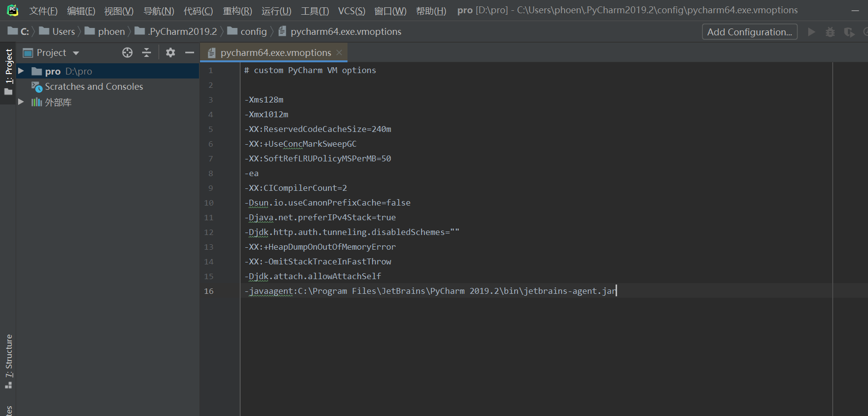Open the VCS(S) menu

(x=351, y=11)
